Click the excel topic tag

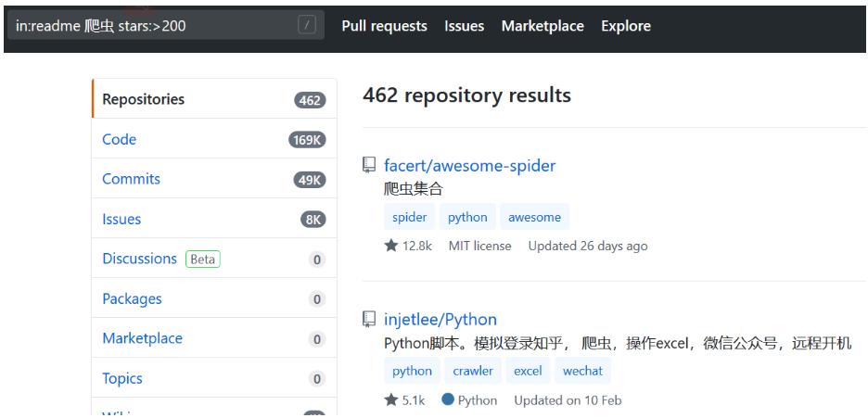528,371
